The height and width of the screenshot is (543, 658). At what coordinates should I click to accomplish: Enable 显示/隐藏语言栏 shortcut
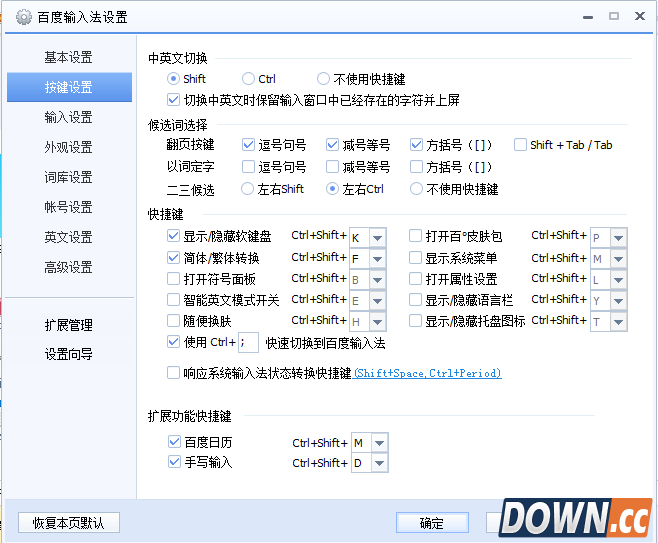pos(415,300)
